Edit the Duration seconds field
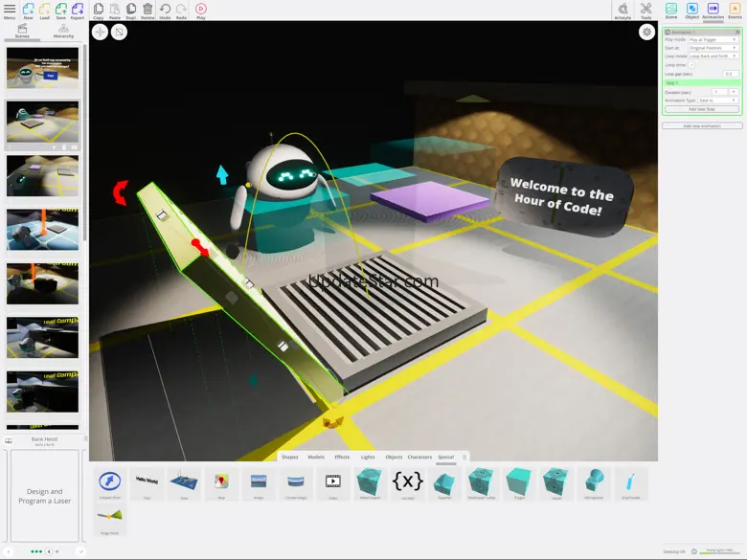The height and width of the screenshot is (560, 747). (x=719, y=92)
